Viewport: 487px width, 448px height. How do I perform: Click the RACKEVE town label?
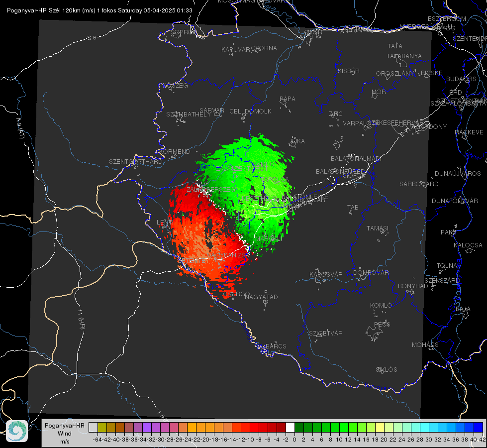click(x=469, y=132)
